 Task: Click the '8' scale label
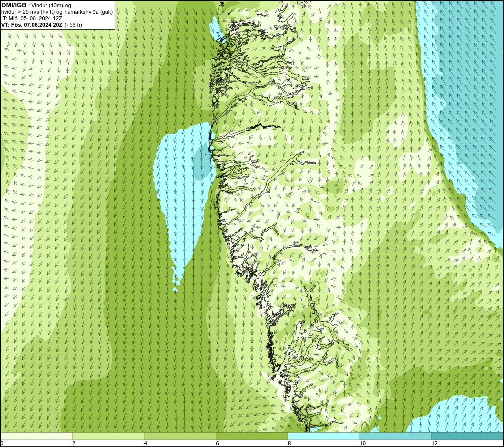click(x=290, y=443)
